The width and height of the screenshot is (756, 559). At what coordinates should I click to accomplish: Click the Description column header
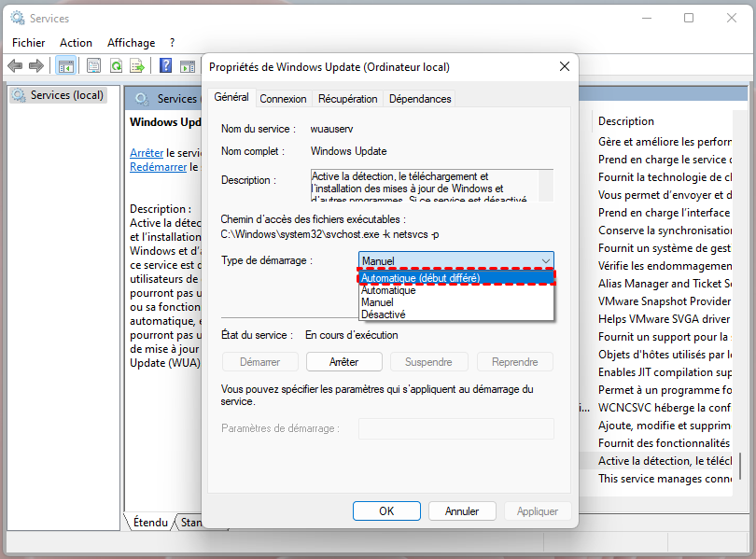click(x=626, y=121)
